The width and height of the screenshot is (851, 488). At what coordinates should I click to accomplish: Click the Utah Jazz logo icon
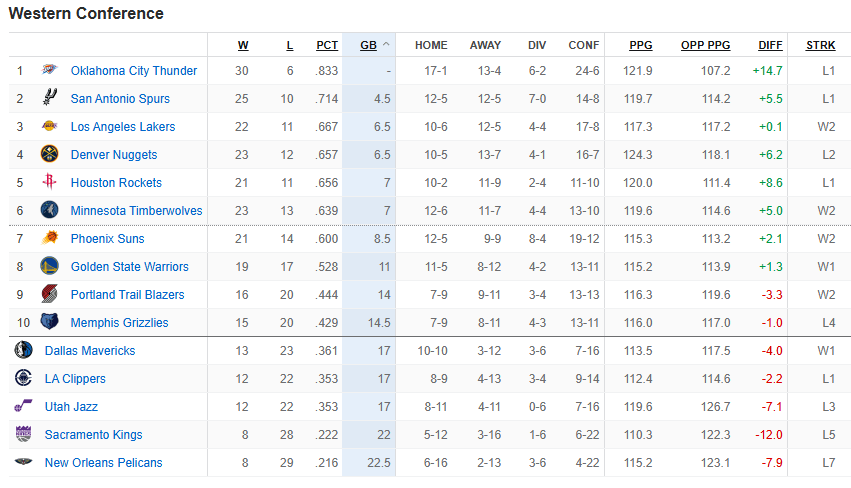click(x=23, y=406)
